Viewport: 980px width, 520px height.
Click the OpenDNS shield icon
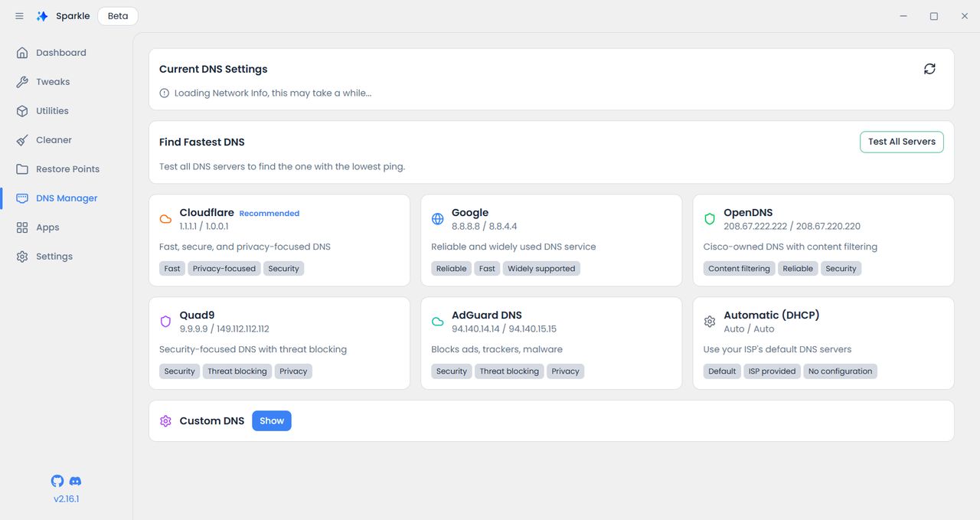(710, 219)
